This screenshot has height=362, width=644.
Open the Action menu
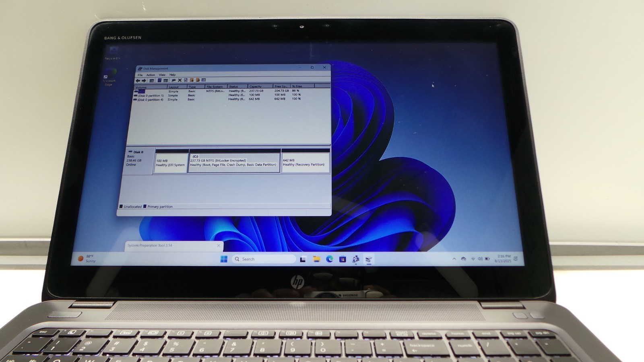pyautogui.click(x=151, y=75)
